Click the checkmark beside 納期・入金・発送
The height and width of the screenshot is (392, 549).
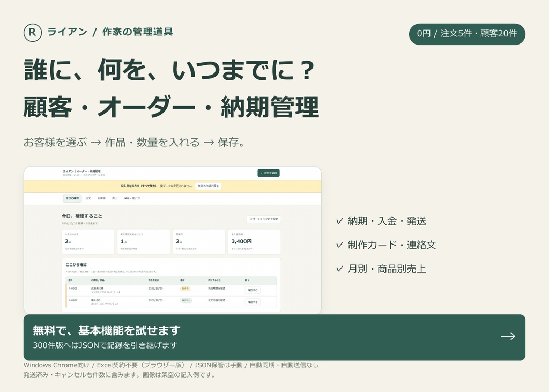click(339, 221)
